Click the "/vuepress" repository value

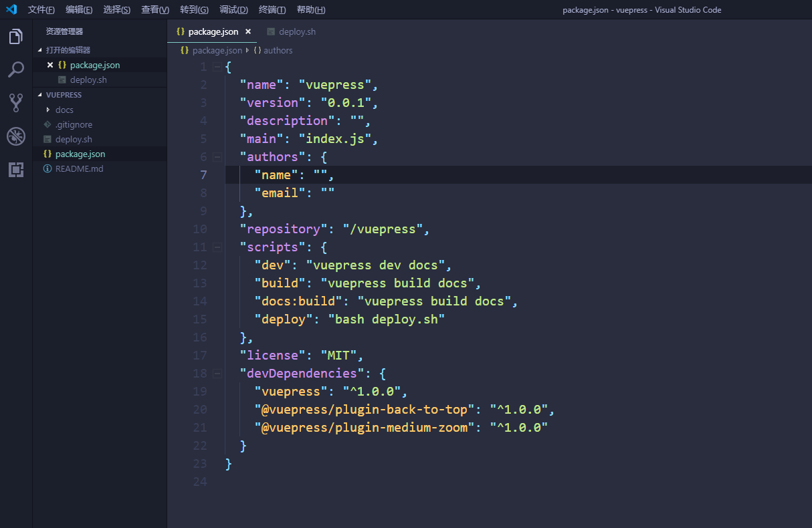(x=383, y=229)
